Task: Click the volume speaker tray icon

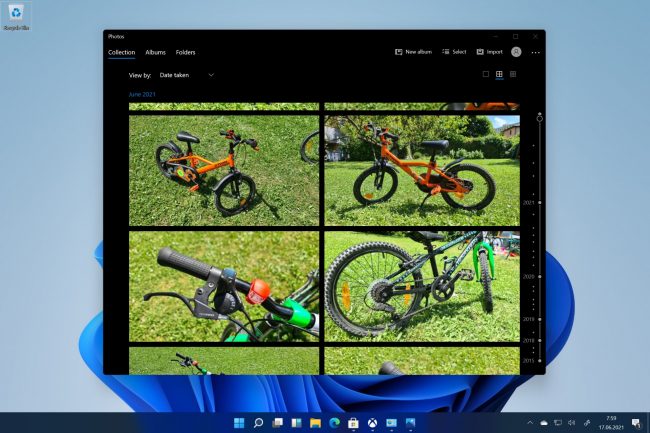Action: tap(572, 423)
